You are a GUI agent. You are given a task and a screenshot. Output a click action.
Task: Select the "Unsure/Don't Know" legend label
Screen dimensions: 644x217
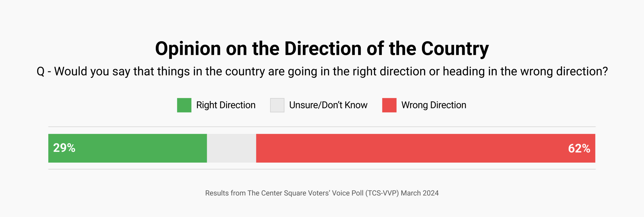point(328,105)
